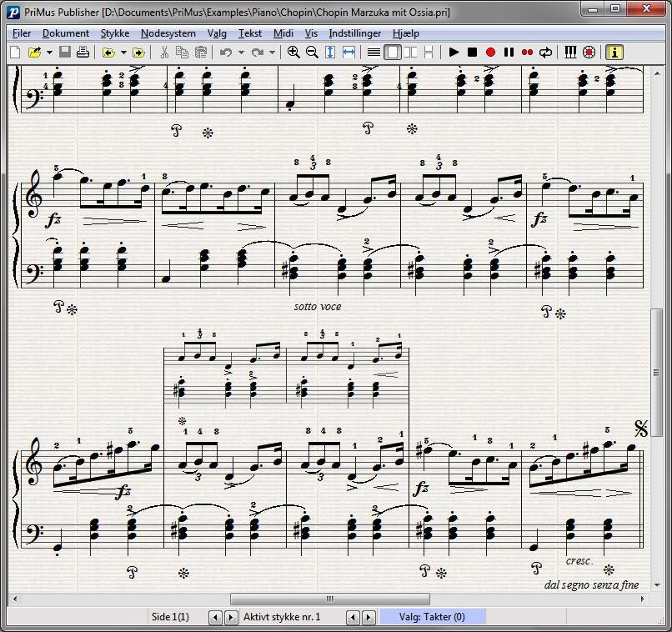Open a file with the folder icon
The height and width of the screenshot is (632, 672).
[x=35, y=53]
